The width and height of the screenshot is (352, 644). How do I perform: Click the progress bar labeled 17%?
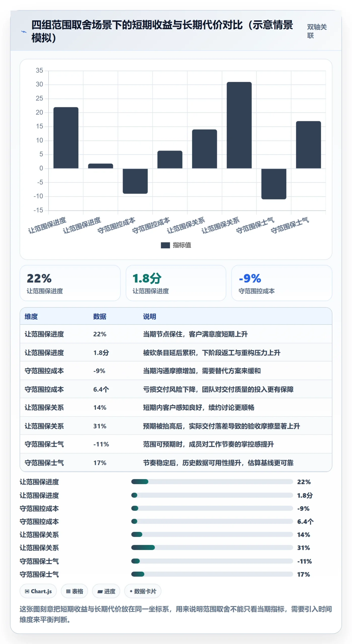pos(212,574)
